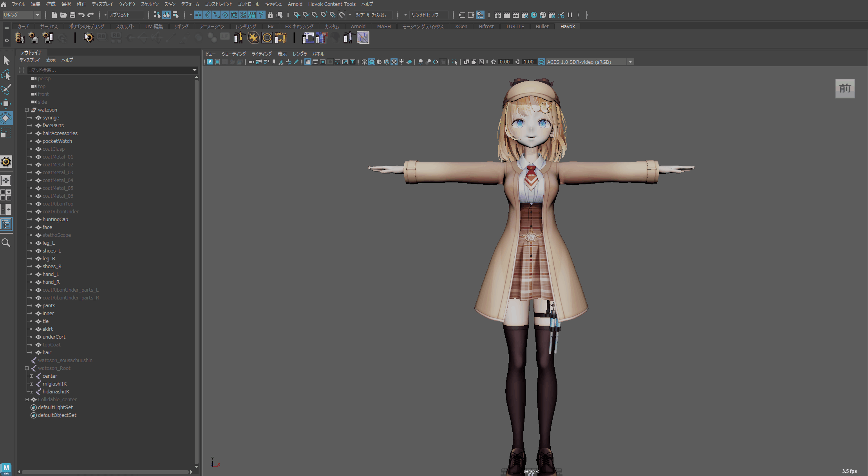
Task: Select the underCort node in the Outliner
Action: pyautogui.click(x=54, y=337)
